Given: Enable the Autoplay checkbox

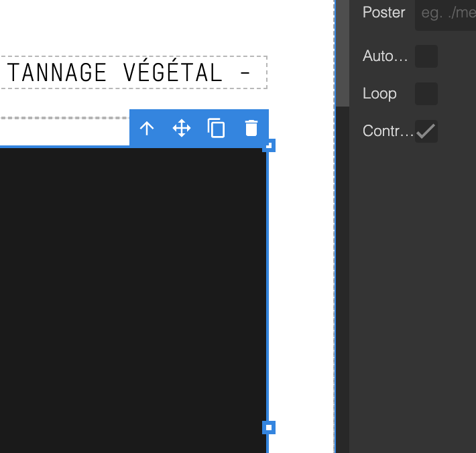Looking at the screenshot, I should [426, 56].
